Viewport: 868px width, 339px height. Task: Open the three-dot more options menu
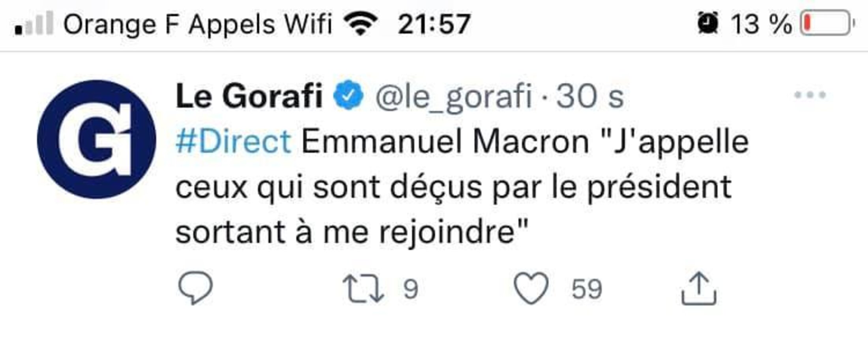(810, 95)
